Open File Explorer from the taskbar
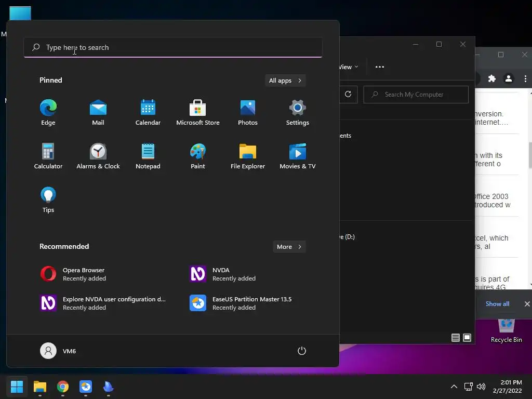The image size is (532, 399). pyautogui.click(x=39, y=387)
